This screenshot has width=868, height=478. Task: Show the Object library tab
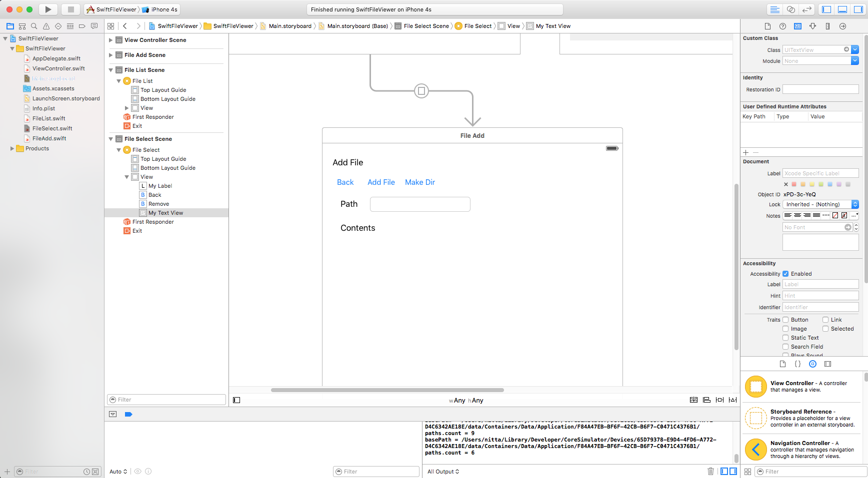(812, 364)
